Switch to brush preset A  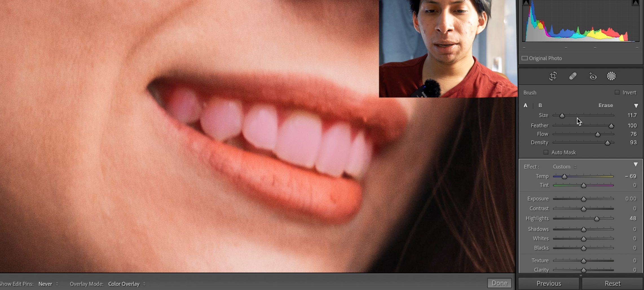tap(525, 105)
